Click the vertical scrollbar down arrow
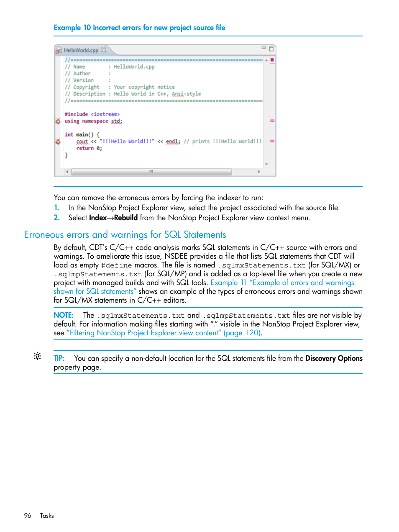The width and height of the screenshot is (399, 532). 266,164
